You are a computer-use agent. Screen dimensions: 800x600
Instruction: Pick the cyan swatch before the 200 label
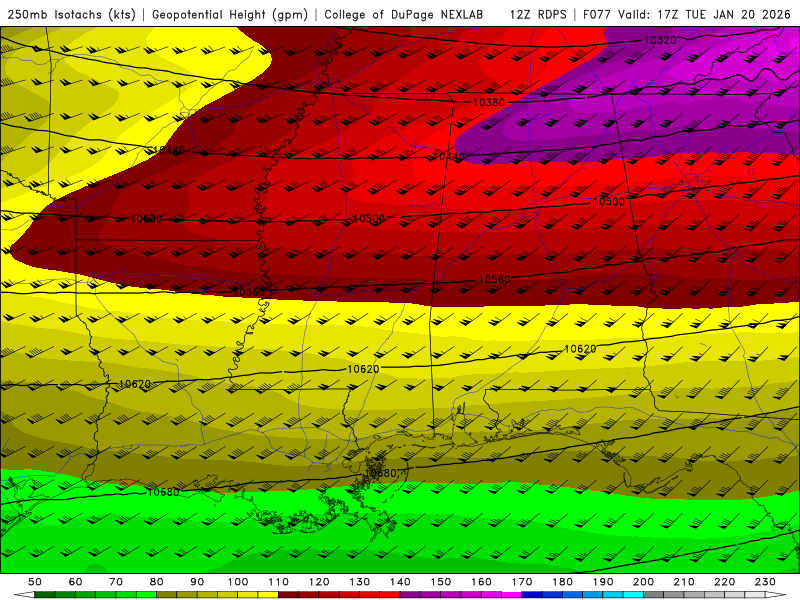point(633,595)
